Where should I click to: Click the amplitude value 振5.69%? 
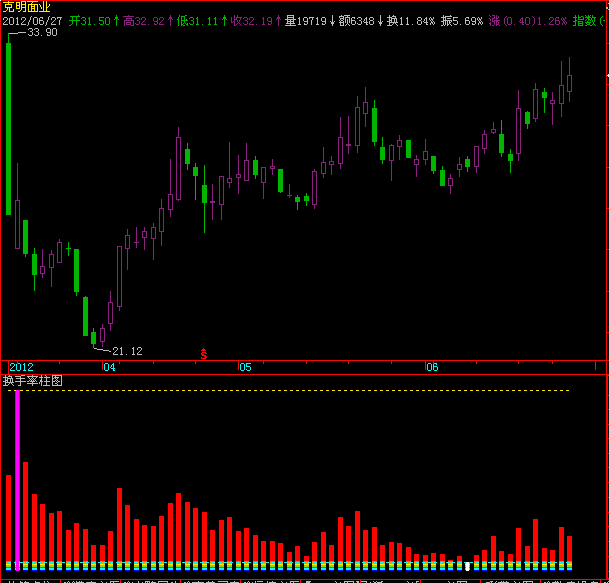[x=462, y=21]
